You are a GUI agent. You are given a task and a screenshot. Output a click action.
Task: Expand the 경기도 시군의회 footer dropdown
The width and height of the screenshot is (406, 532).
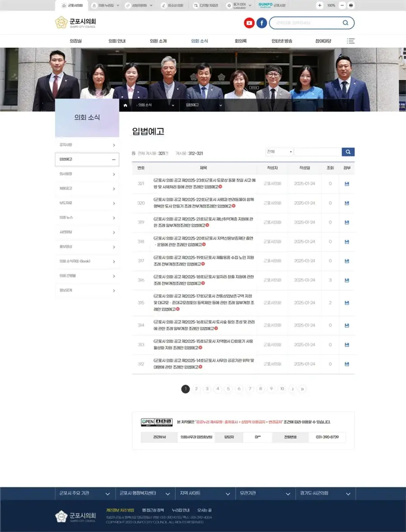coord(326,493)
